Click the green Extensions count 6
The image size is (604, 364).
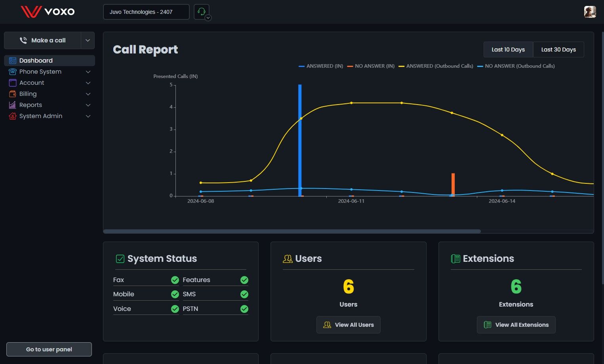coord(516,287)
